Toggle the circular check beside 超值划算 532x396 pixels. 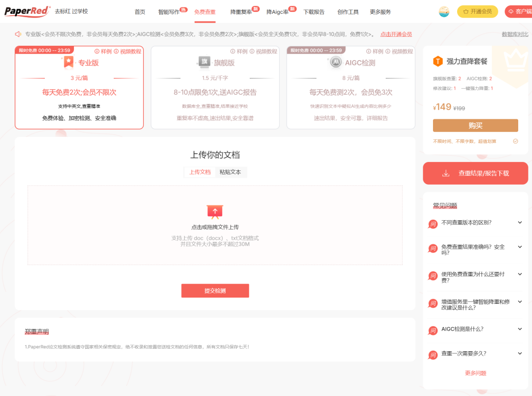515,141
